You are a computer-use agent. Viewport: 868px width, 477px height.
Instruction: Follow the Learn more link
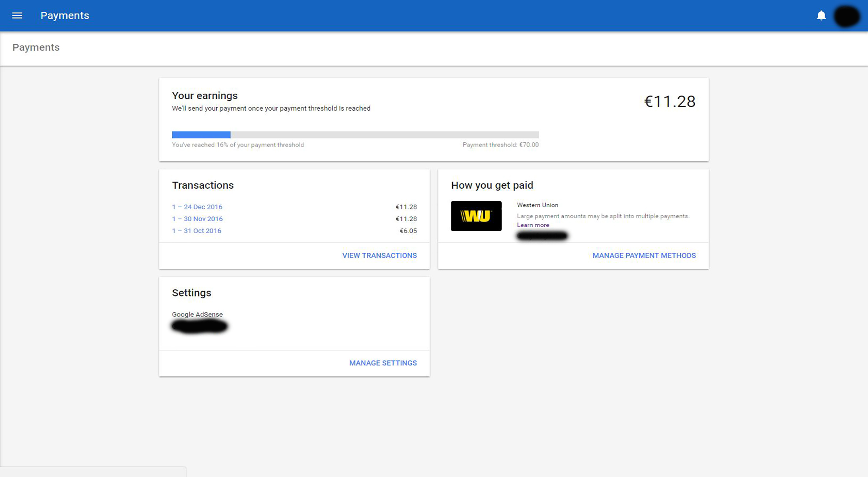(533, 225)
